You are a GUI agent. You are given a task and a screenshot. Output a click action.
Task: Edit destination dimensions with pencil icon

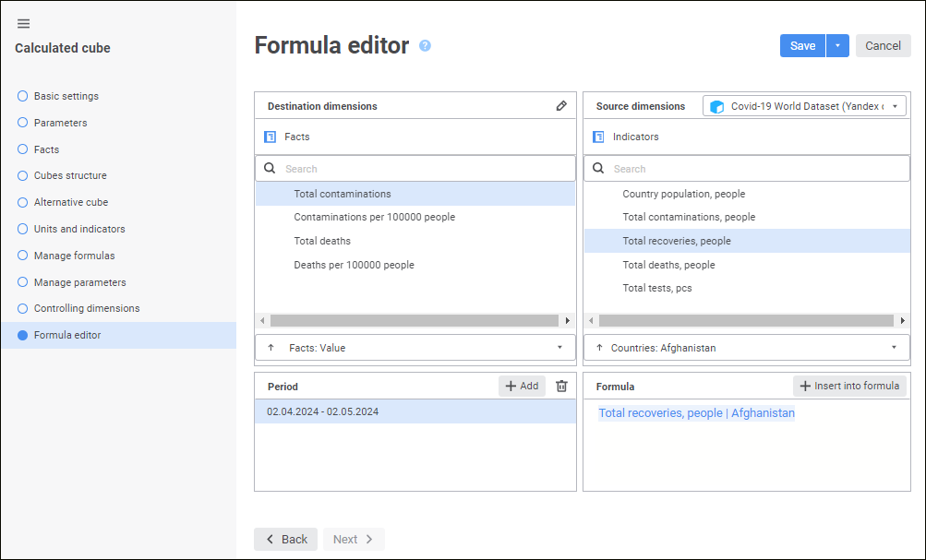(561, 106)
